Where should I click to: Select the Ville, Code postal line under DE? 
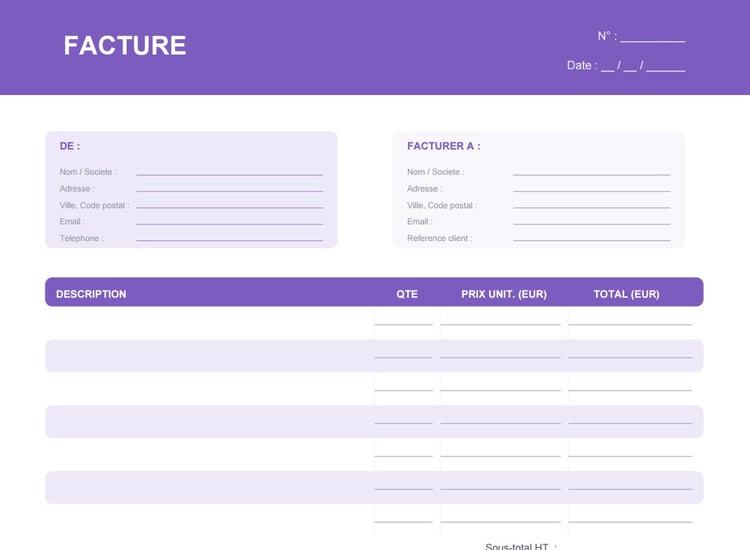coord(229,205)
